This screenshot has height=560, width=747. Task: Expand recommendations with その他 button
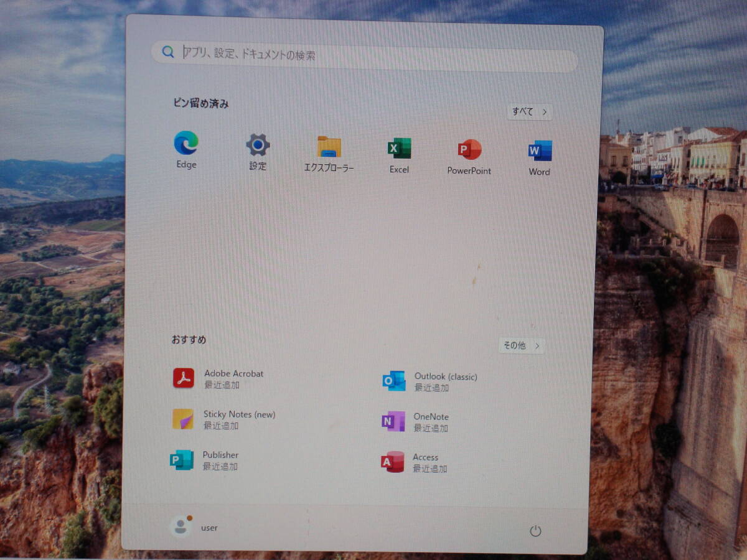coord(522,345)
